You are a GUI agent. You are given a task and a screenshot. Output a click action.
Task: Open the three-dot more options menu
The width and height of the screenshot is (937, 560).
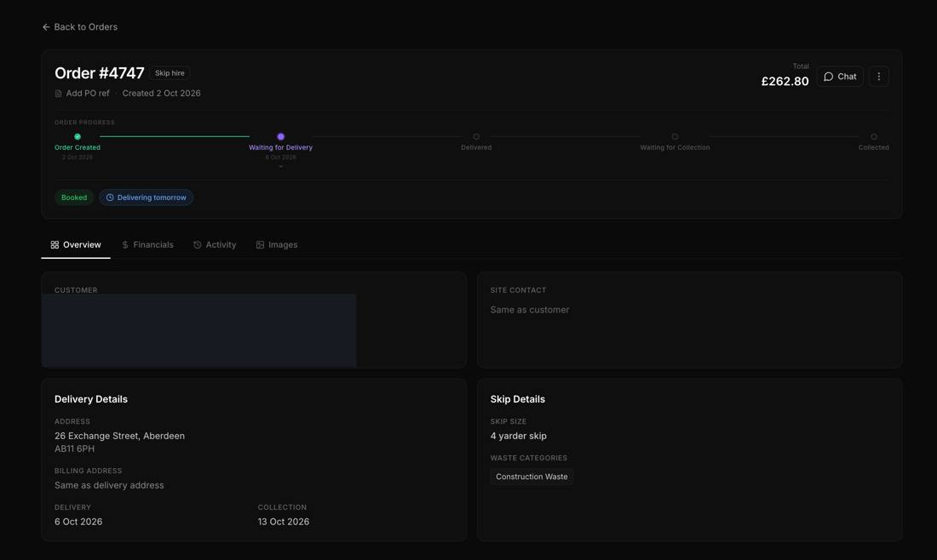[878, 77]
